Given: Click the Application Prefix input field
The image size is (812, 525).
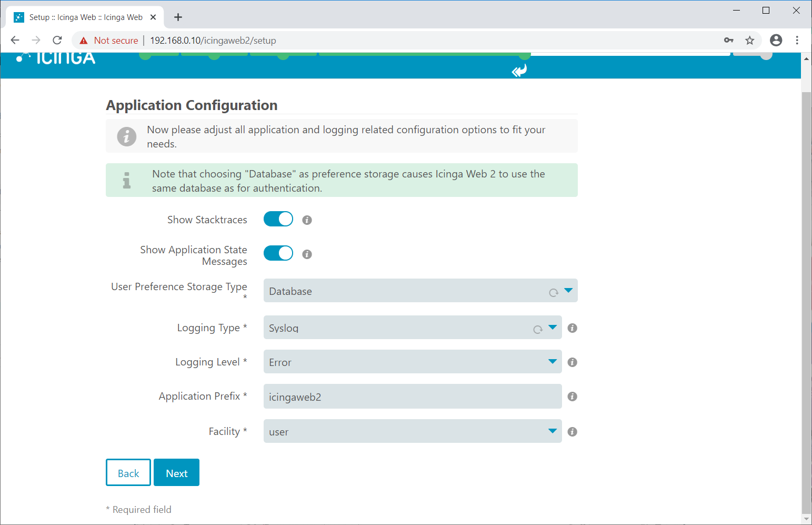Looking at the screenshot, I should coord(413,397).
